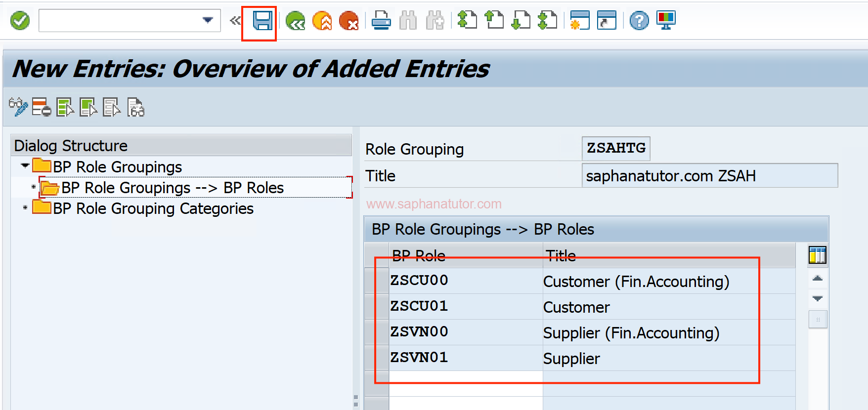Click the Configuration Help icon with glasses
The width and height of the screenshot is (868, 410).
click(135, 107)
